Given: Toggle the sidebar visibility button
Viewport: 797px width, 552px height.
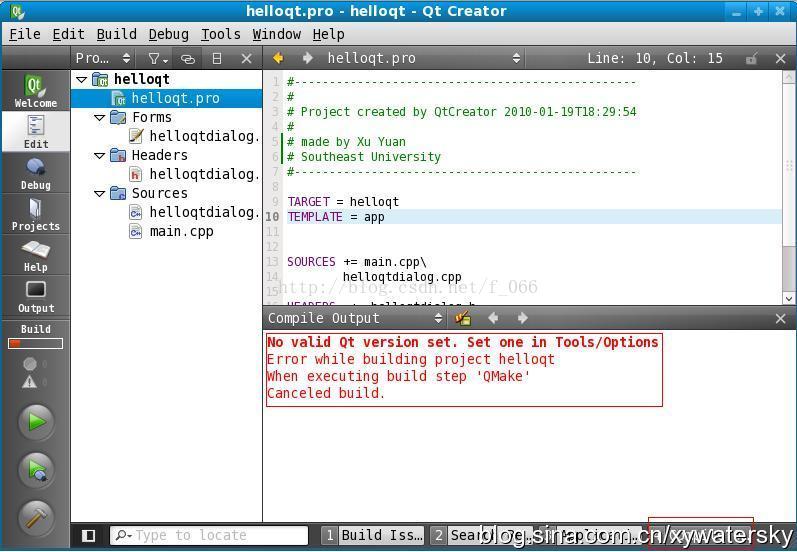Looking at the screenshot, I should coord(88,535).
